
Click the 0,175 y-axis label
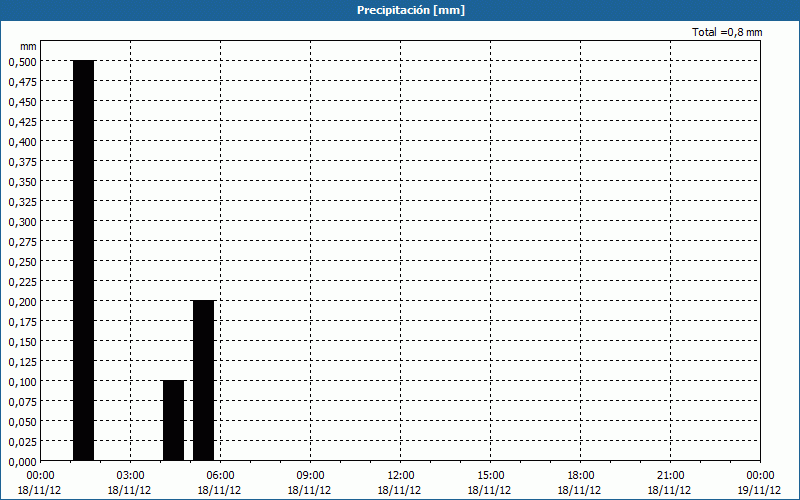click(x=23, y=321)
